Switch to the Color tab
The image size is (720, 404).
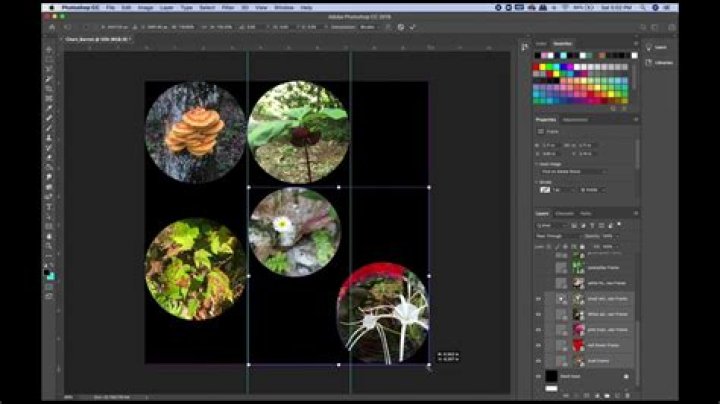541,44
